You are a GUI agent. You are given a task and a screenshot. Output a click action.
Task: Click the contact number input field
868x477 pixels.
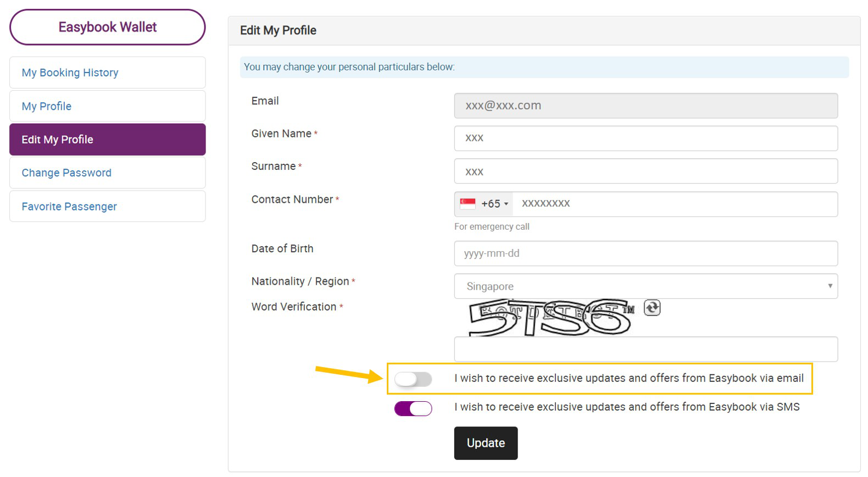point(675,204)
